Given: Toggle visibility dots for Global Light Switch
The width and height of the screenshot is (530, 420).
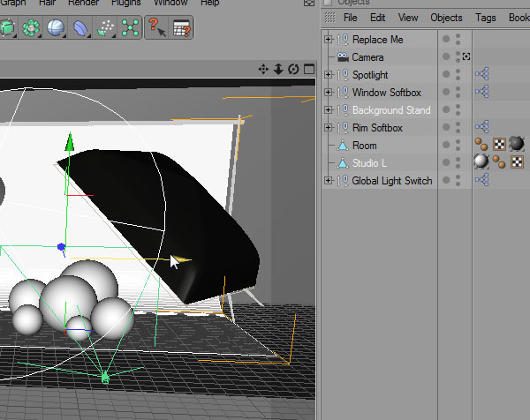Looking at the screenshot, I should (458, 180).
